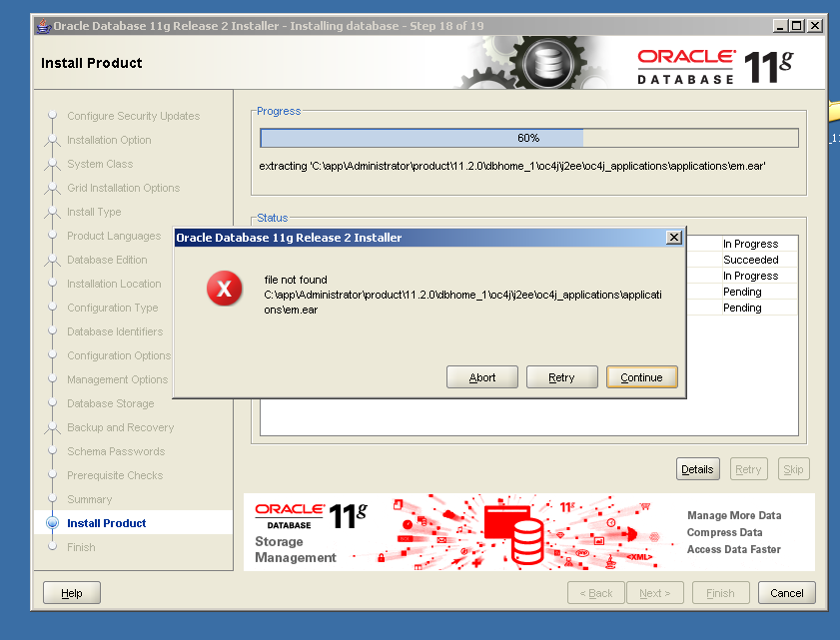The height and width of the screenshot is (640, 840).
Task: Click the 60% progress bar
Action: (528, 138)
